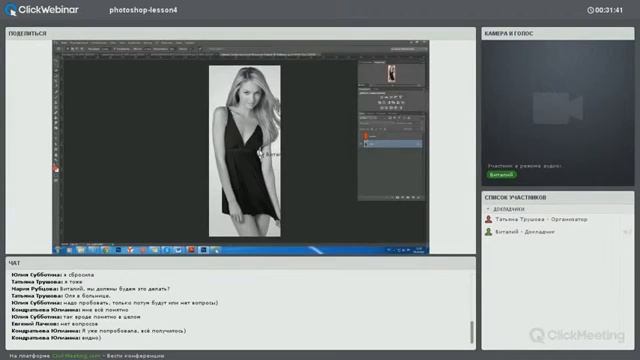Select the Brush tool
This screenshot has width=640, height=360.
pos(56,97)
